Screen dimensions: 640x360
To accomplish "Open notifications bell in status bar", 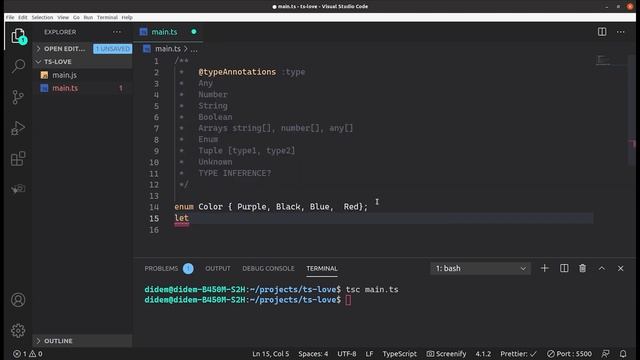I will click(x=623, y=354).
